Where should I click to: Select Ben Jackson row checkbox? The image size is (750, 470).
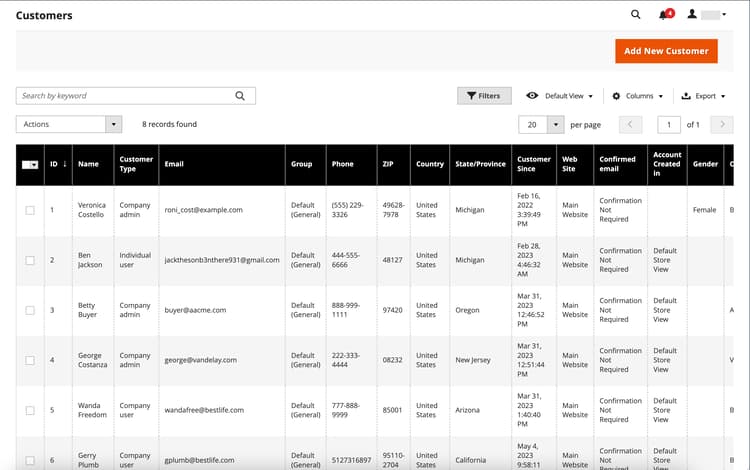(30, 260)
